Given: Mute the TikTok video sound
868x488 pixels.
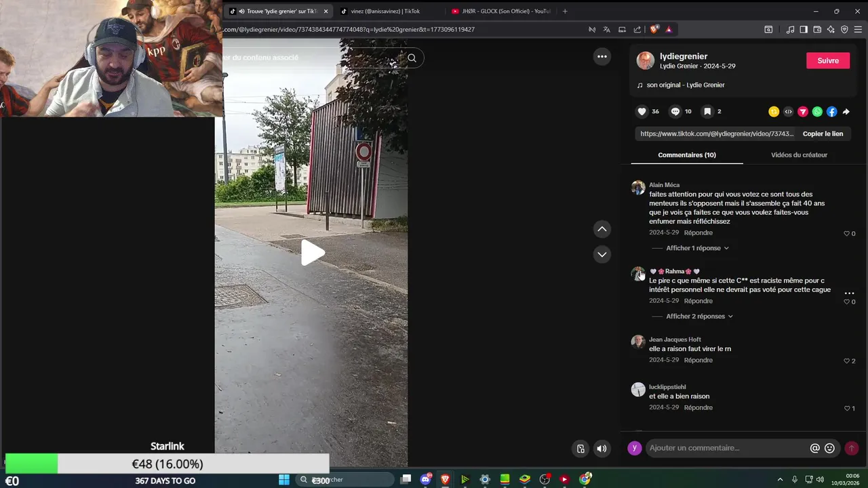Looking at the screenshot, I should (601, 448).
